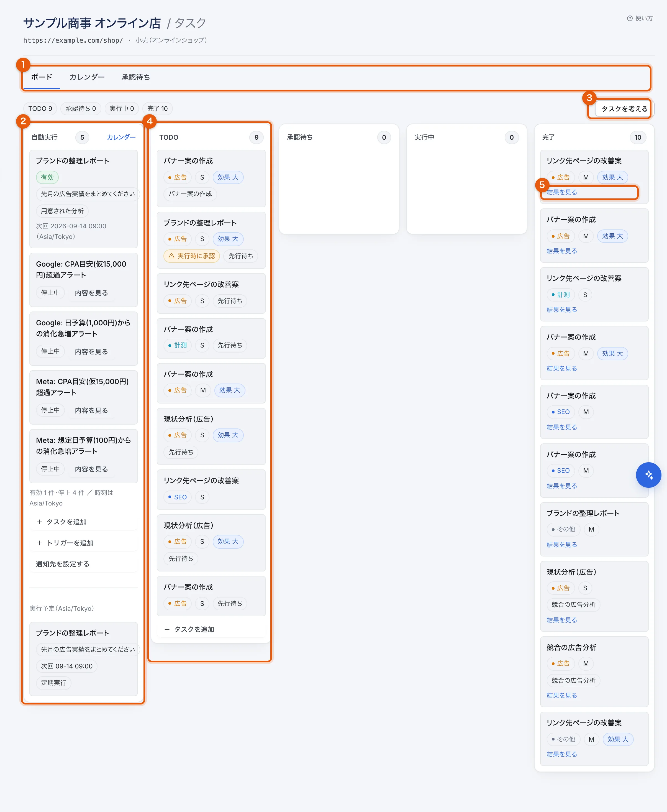
Task: Open 結果を見る in 完了 競合の広告分析 card
Action: coord(562,696)
